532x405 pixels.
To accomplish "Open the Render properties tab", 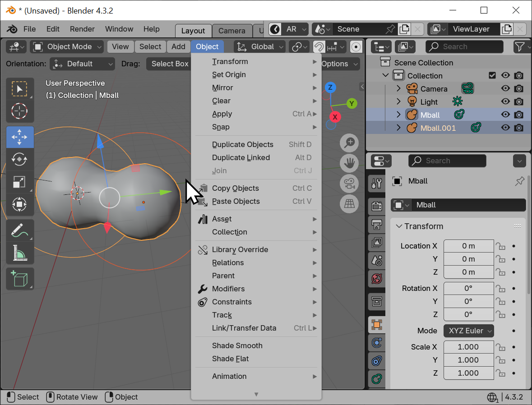I will 377,206.
